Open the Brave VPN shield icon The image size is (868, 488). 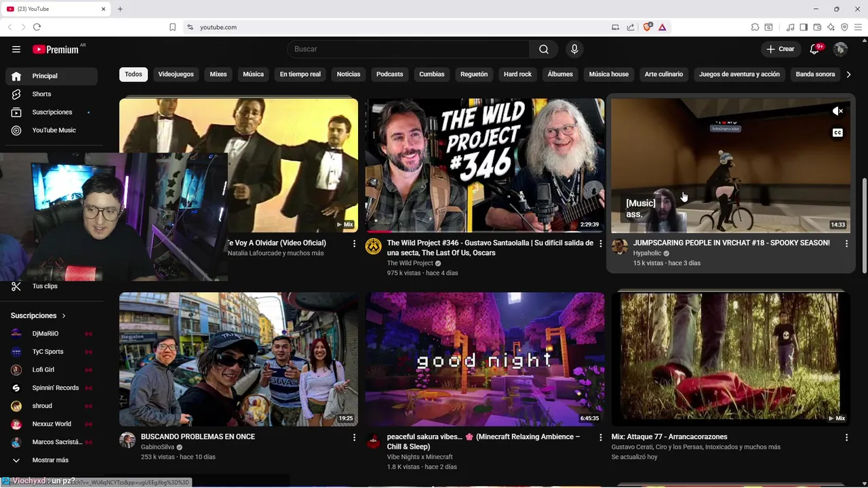pyautogui.click(x=844, y=27)
